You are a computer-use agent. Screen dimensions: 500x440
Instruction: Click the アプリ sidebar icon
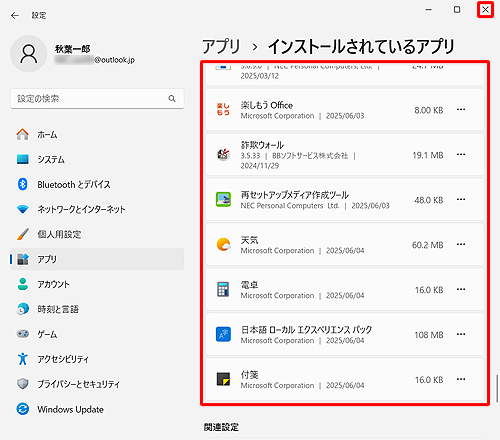pos(23,259)
